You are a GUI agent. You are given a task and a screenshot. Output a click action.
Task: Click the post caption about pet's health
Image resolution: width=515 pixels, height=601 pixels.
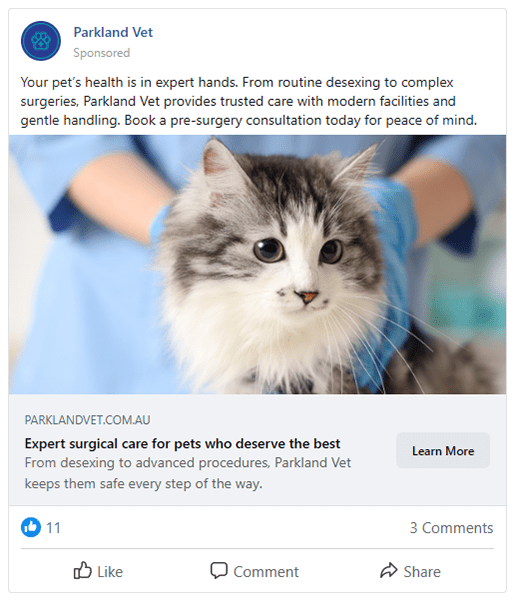[x=249, y=101]
